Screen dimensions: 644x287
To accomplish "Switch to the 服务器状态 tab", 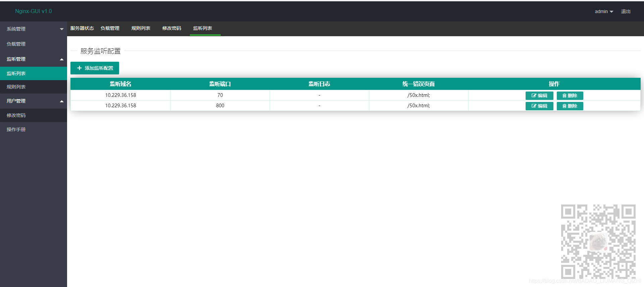I will [x=82, y=28].
